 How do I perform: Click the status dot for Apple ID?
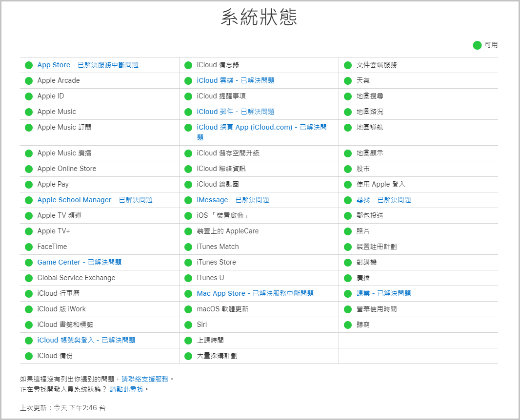pyautogui.click(x=29, y=96)
